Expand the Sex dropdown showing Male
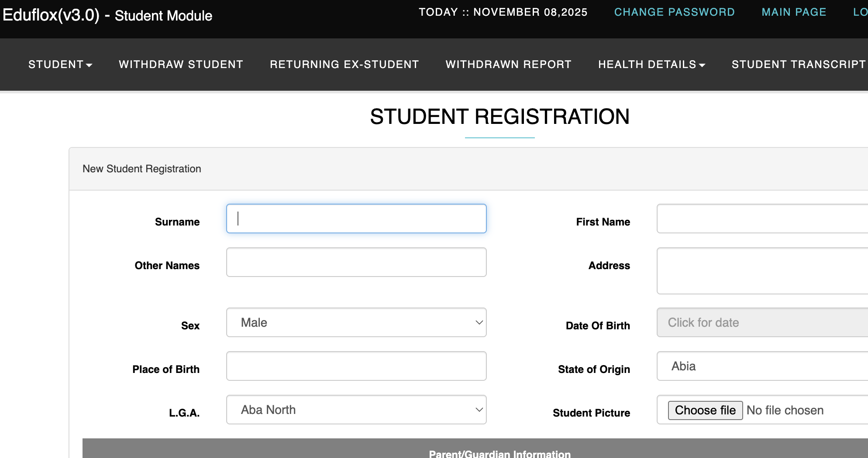 click(356, 323)
